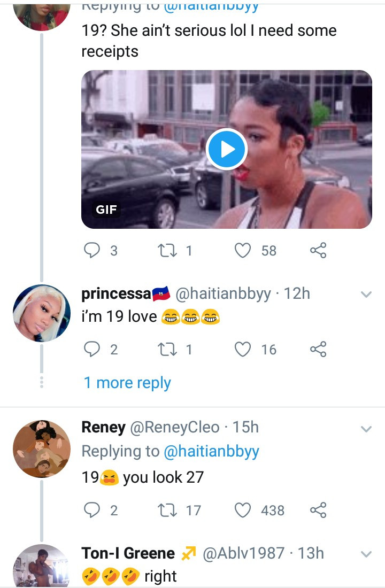Reply to princessa's "i'm 19 love" tweet
385x588 pixels.
(93, 350)
